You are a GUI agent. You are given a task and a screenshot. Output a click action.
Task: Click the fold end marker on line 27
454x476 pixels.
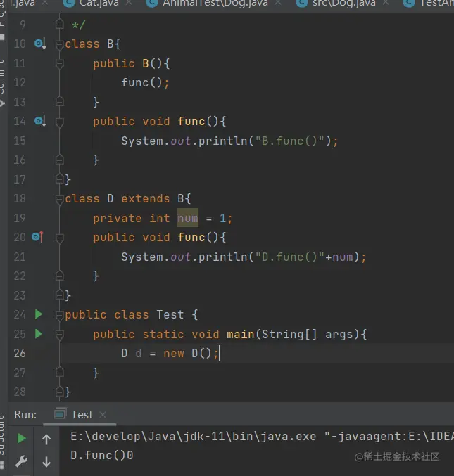(60, 372)
